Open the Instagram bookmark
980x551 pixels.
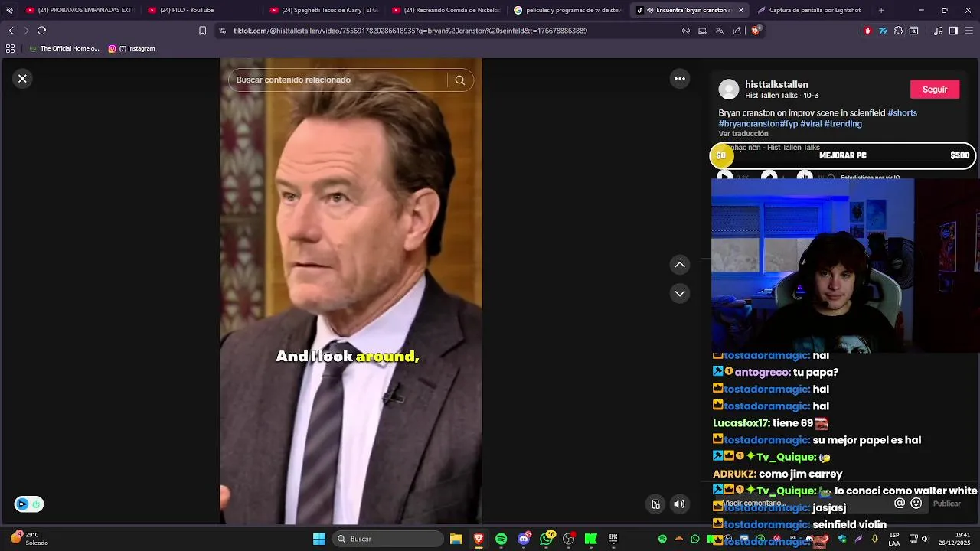[x=132, y=48]
